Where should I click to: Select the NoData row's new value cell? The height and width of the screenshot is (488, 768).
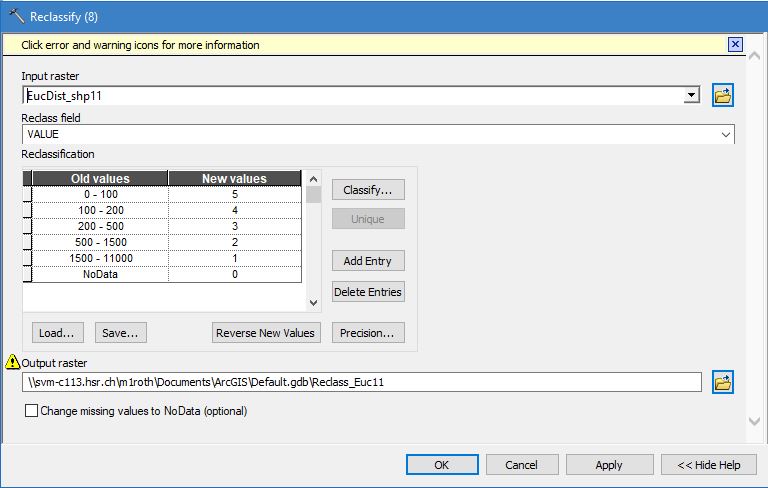234,274
